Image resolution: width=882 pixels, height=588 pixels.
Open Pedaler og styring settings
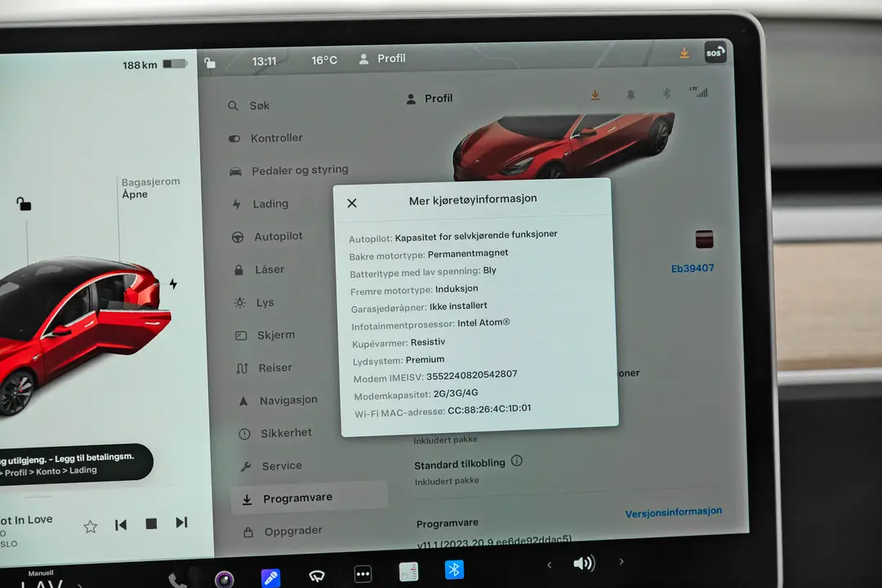[289, 170]
